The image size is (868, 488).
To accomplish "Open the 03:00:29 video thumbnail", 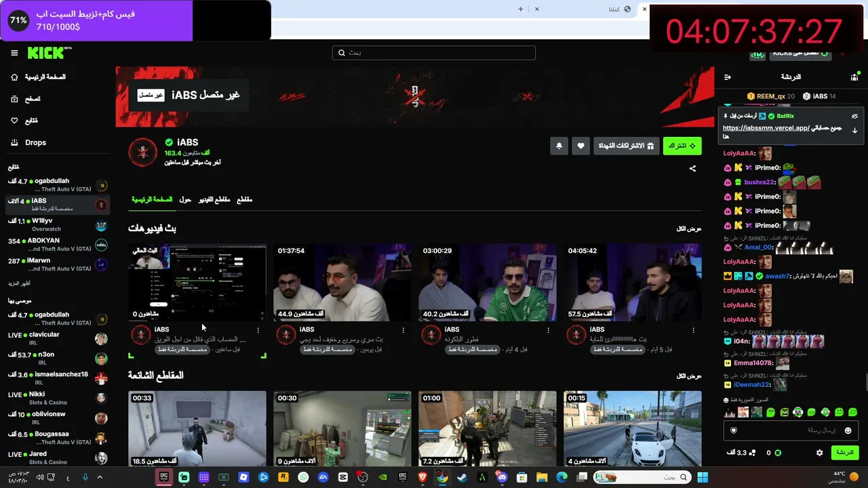I will tap(488, 283).
